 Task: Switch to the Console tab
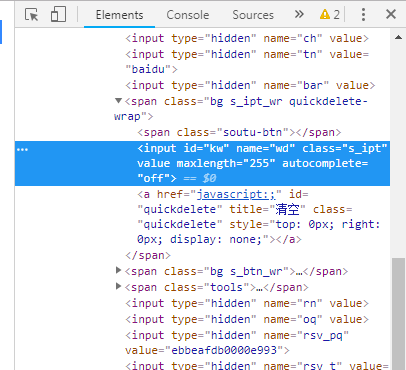[x=188, y=15]
